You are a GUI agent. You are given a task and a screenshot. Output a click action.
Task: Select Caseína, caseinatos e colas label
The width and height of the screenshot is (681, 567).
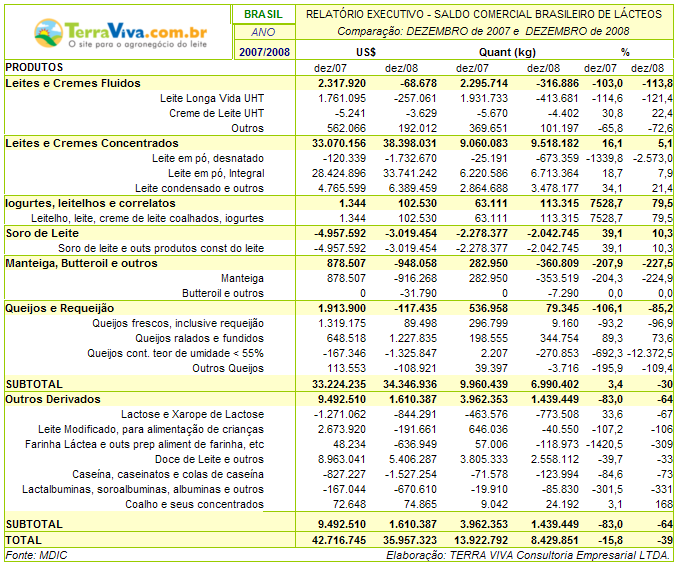168,475
